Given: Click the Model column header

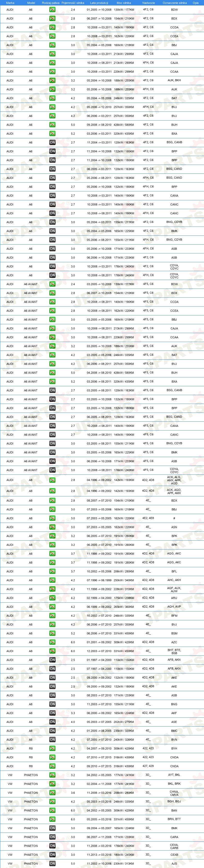Looking at the screenshot, I should [31, 3].
